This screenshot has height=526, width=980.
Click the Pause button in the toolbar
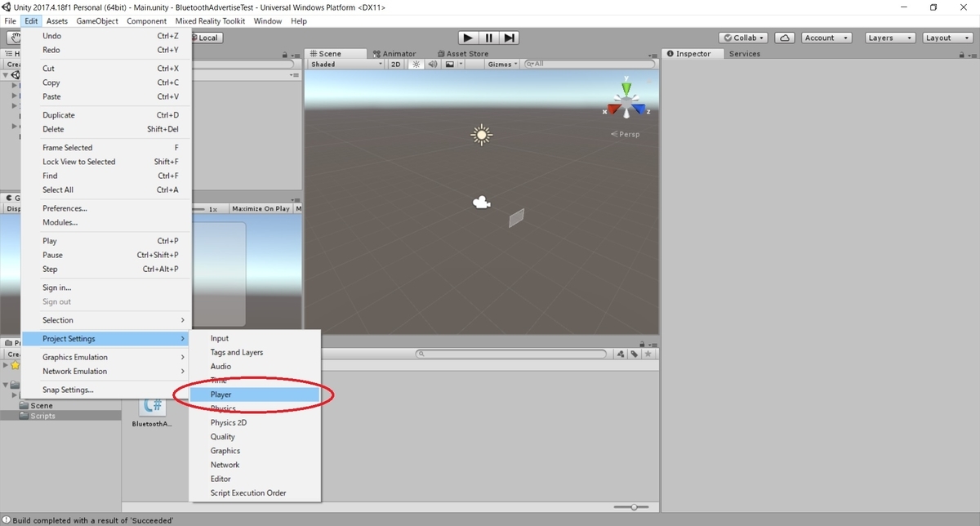(x=488, y=38)
